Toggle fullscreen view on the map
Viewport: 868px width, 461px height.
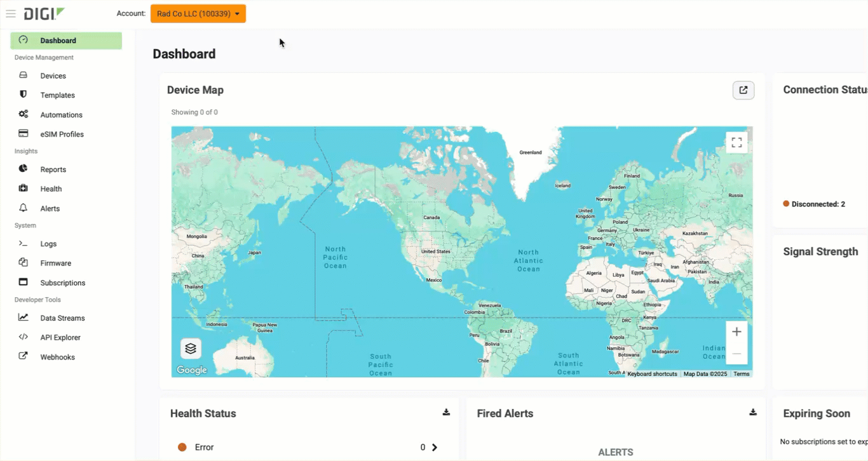736,142
